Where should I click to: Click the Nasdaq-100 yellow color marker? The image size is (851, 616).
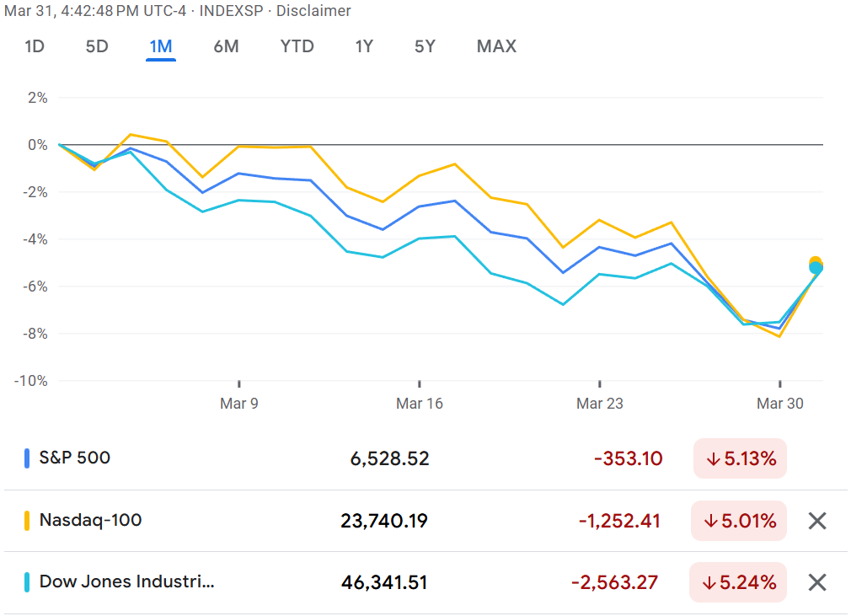pos(28,521)
